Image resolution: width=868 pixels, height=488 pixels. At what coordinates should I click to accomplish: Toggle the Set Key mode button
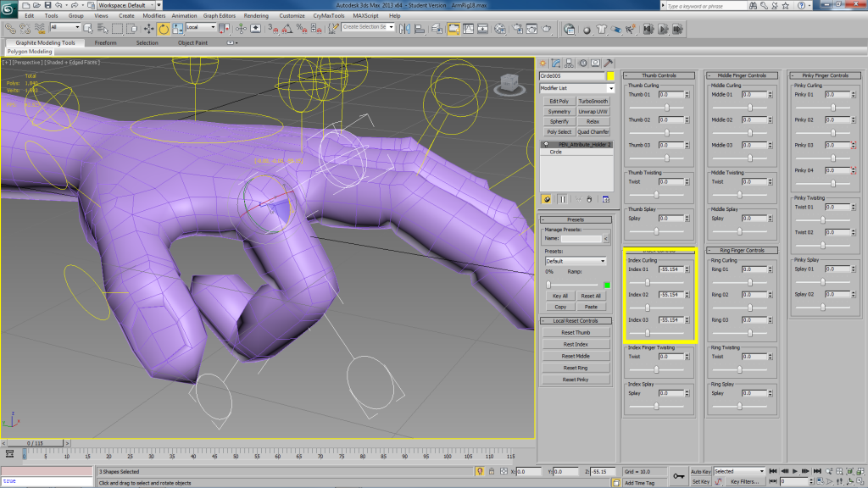click(x=700, y=481)
